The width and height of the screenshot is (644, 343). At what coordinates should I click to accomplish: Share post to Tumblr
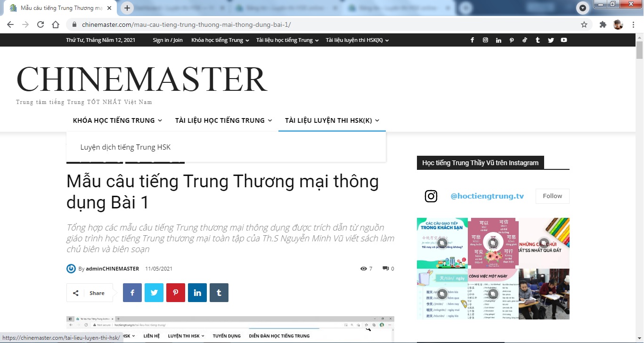tap(219, 293)
